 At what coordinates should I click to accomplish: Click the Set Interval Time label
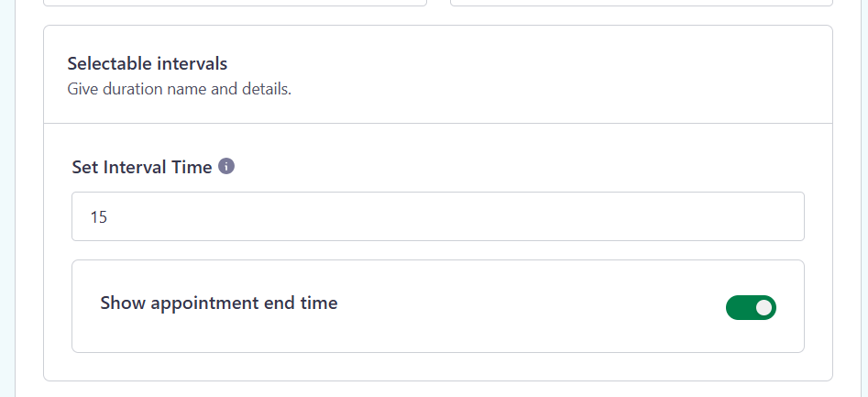coord(142,167)
